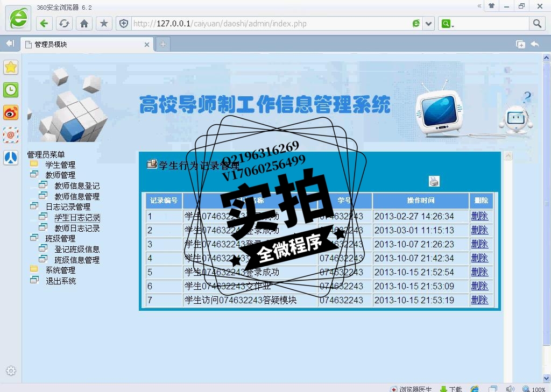Click the restore closed tab arrow icon
The width and height of the screenshot is (551, 392).
535,44
